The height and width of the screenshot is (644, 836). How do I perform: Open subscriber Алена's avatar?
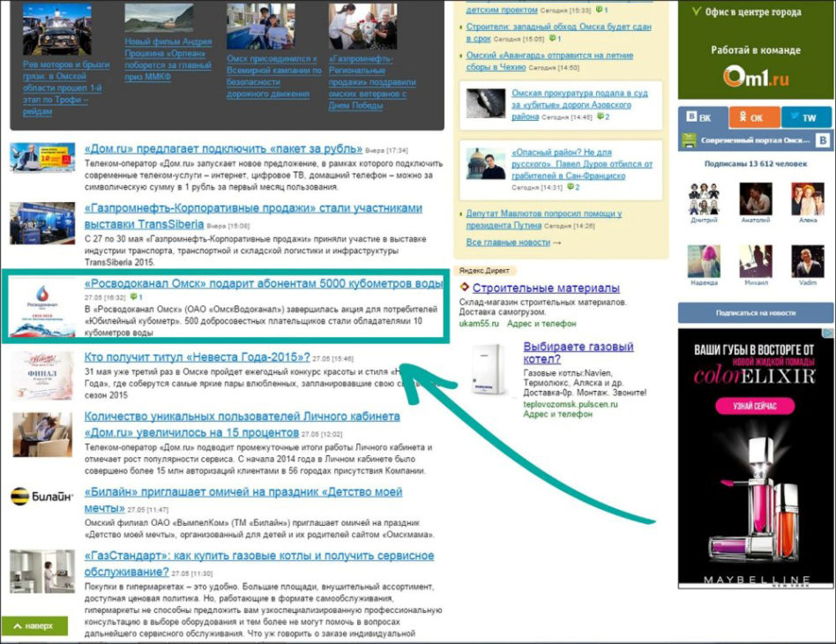pos(807,198)
